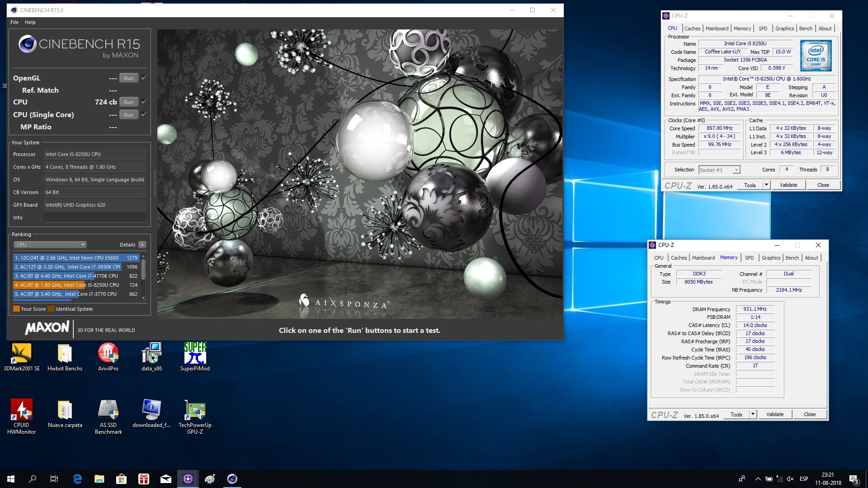
Task: Open Tools dropdown arrow in upper CPU-Z window
Action: (766, 185)
